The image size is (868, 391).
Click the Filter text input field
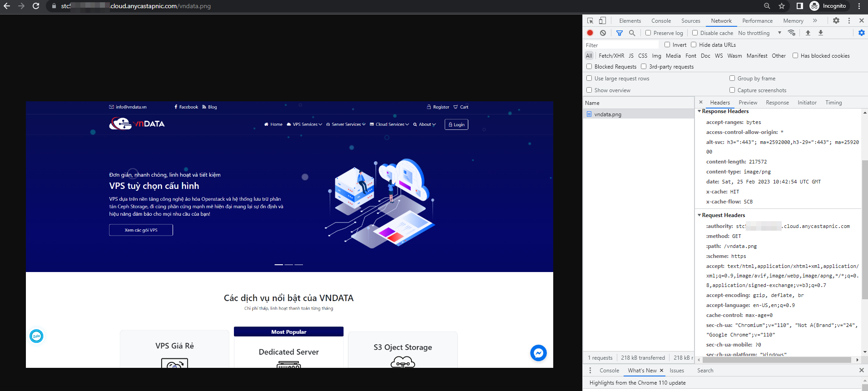pos(621,45)
